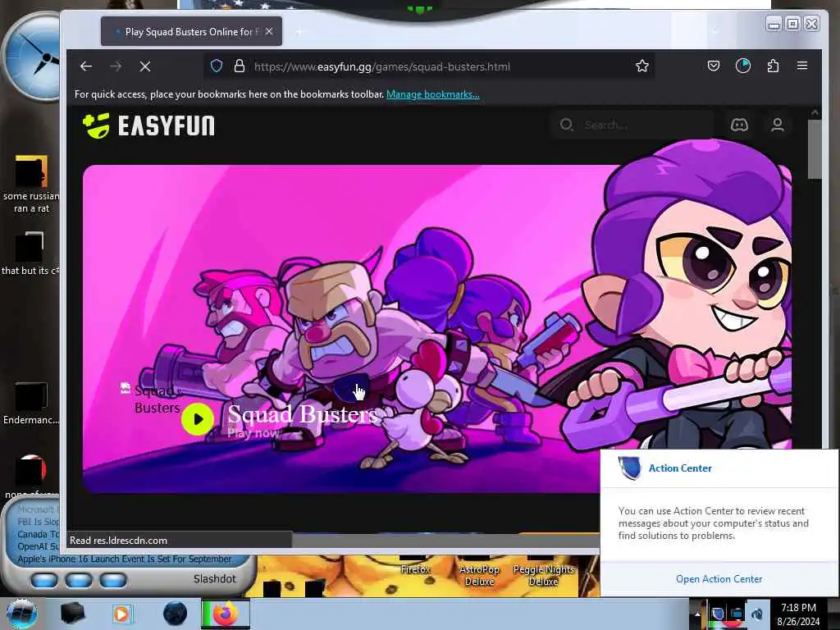Open the Save to Pocket button

pyautogui.click(x=713, y=66)
